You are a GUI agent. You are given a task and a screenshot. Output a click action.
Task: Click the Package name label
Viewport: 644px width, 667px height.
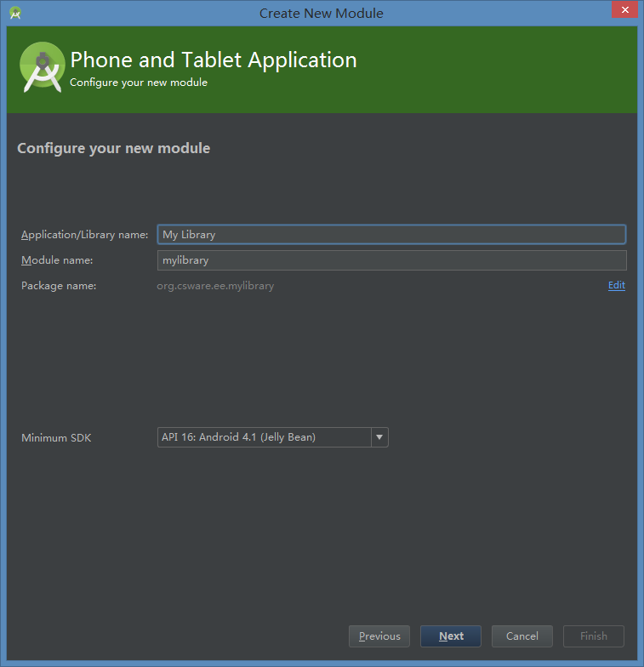tap(59, 286)
